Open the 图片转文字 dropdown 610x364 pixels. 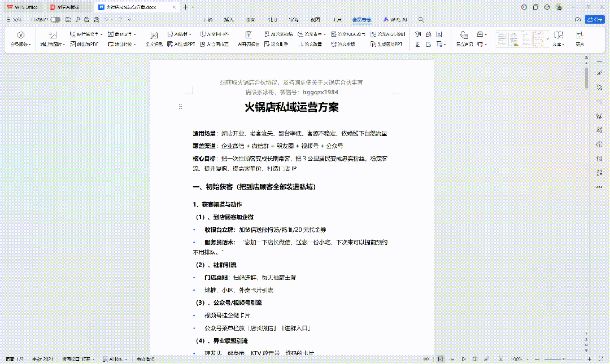tap(86, 34)
